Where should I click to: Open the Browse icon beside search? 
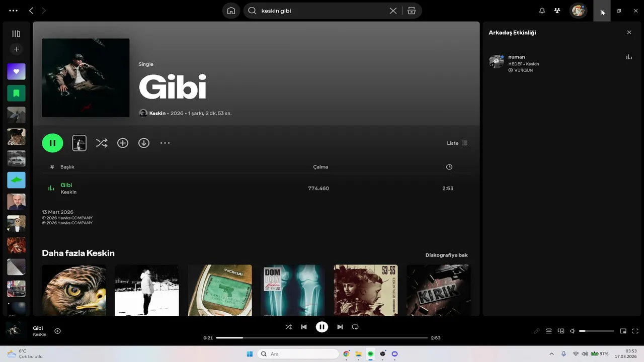[x=412, y=11]
